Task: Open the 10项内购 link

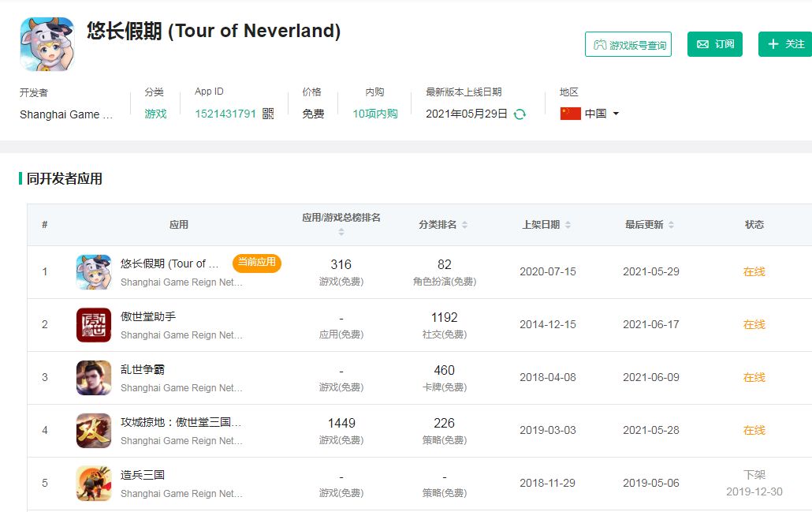Action: click(x=375, y=114)
